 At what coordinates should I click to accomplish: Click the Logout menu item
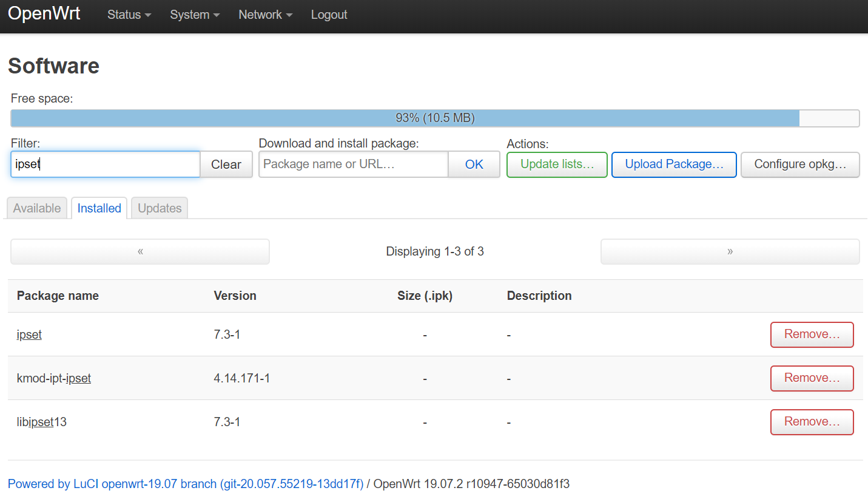click(x=329, y=15)
